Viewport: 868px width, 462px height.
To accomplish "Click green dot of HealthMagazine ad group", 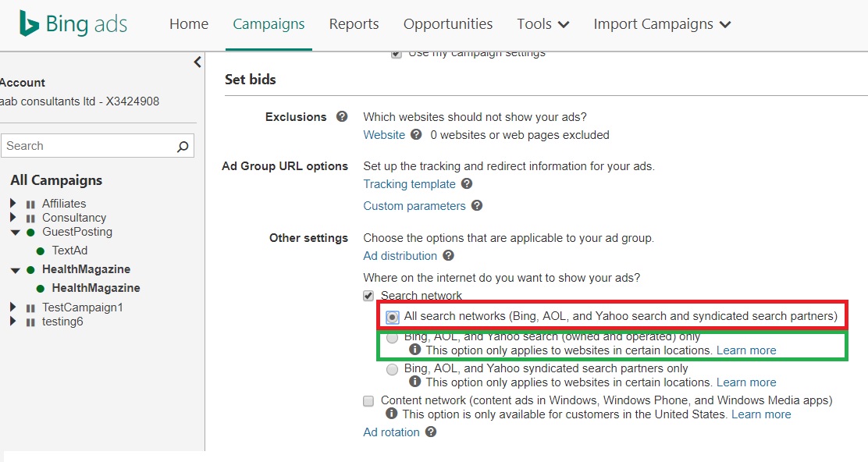I will tap(41, 289).
